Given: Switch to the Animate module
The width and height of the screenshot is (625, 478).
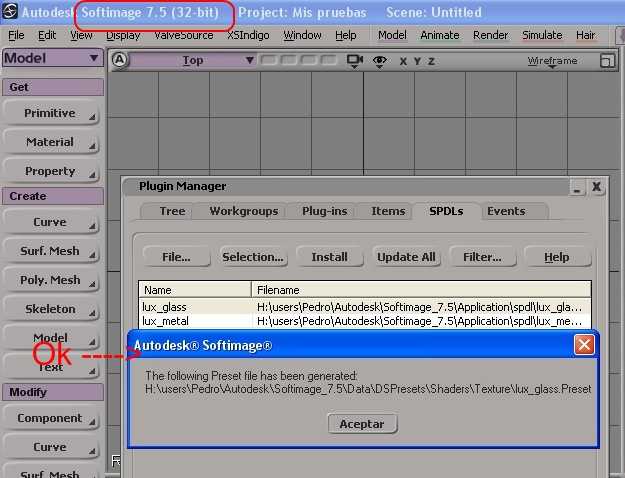Looking at the screenshot, I should click(x=440, y=35).
